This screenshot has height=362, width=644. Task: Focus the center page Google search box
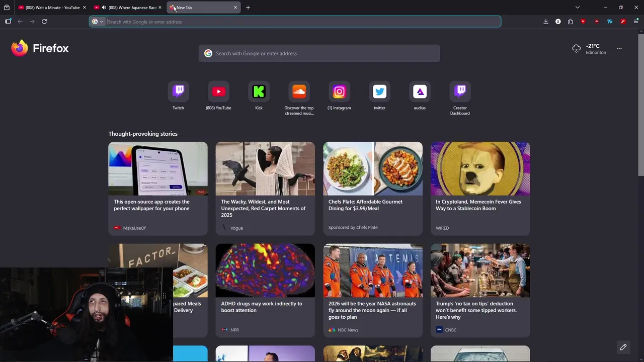click(319, 53)
